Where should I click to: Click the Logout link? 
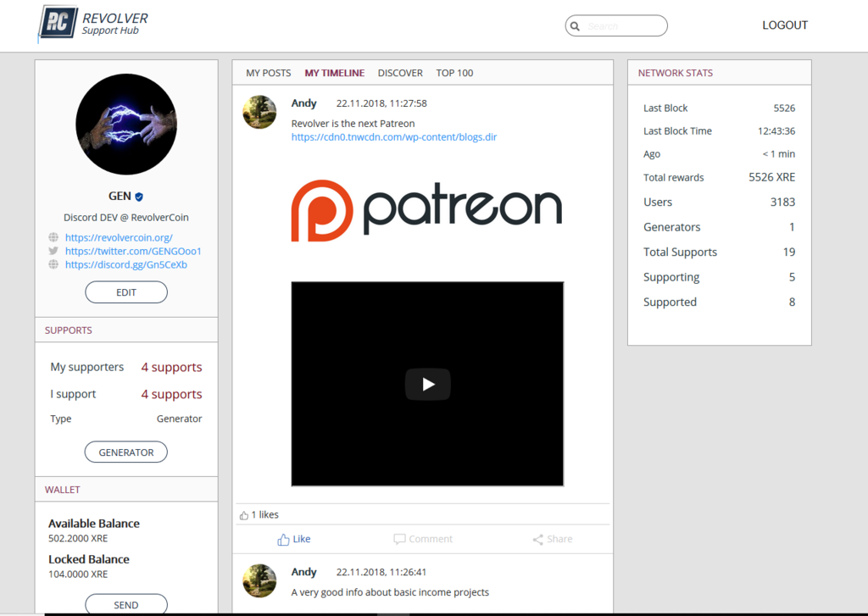click(x=785, y=25)
